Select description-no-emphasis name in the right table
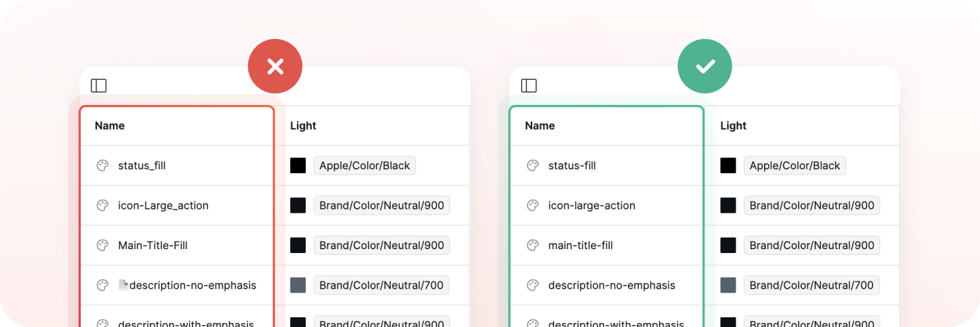980x327 pixels. tap(612, 285)
